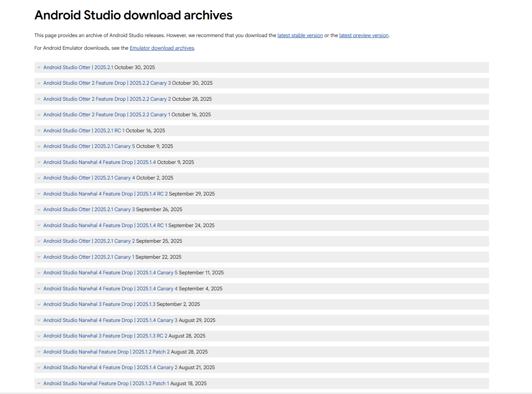Click the Narwhal 4 Feature Drop 2025.1.4 Canary 5 title

coord(110,273)
